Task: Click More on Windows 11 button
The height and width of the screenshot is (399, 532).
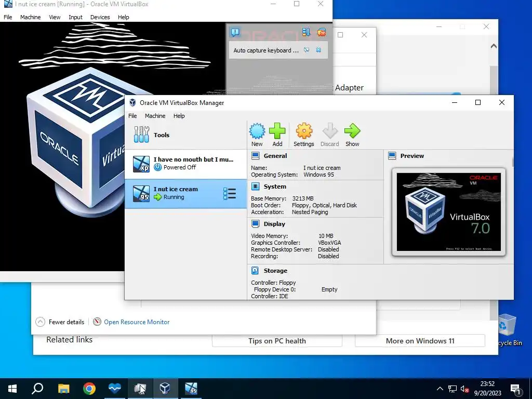Action: point(420,341)
